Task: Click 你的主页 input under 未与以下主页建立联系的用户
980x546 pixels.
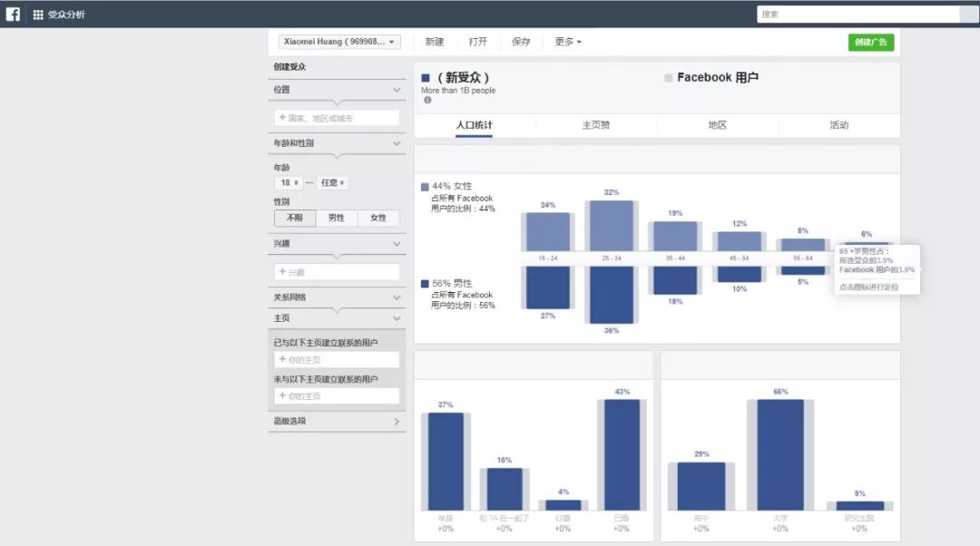Action: pos(337,396)
